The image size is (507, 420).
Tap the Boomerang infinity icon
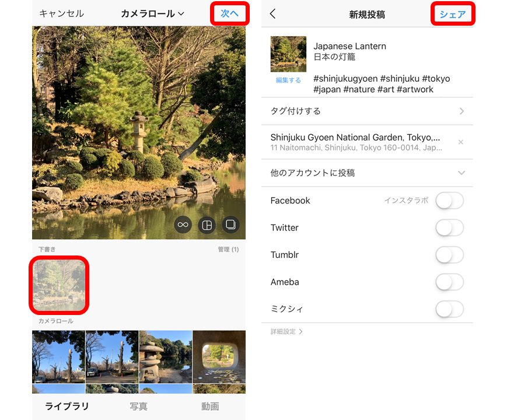(183, 225)
